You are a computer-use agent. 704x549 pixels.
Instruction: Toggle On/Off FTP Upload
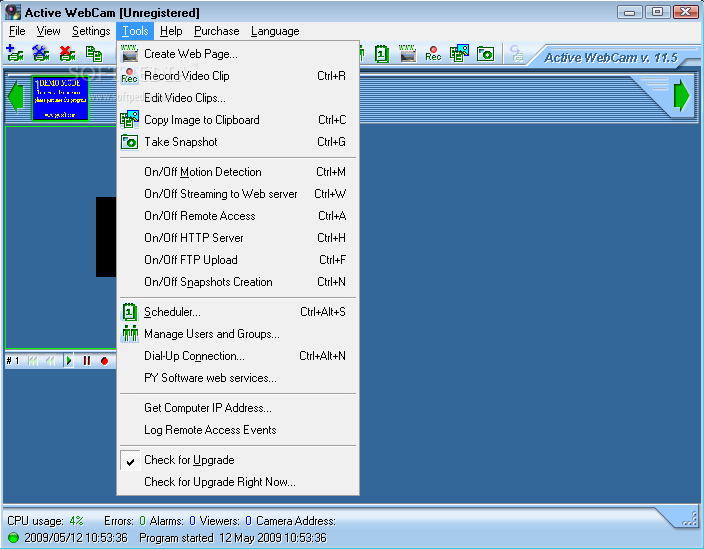pos(238,260)
